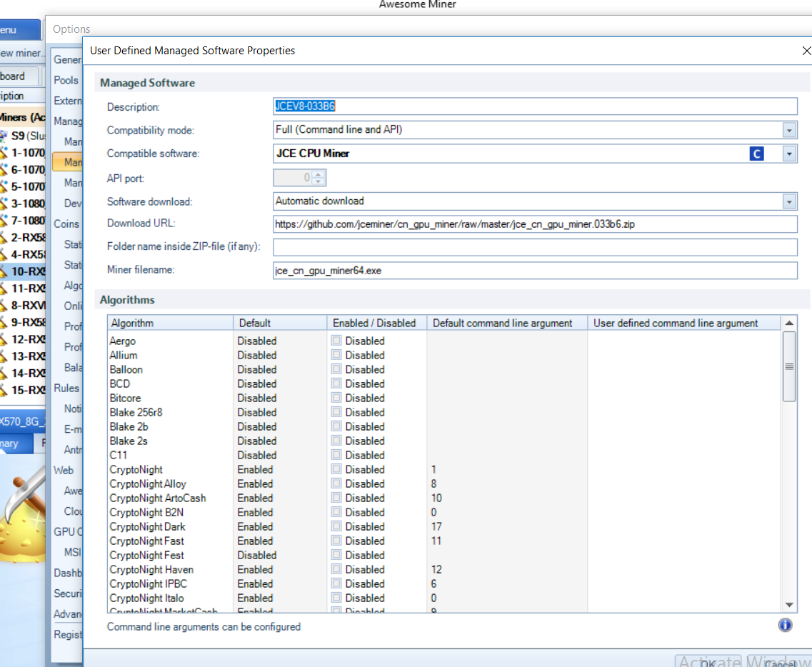Enable the CryptoNight Dark checkbox

click(x=336, y=526)
